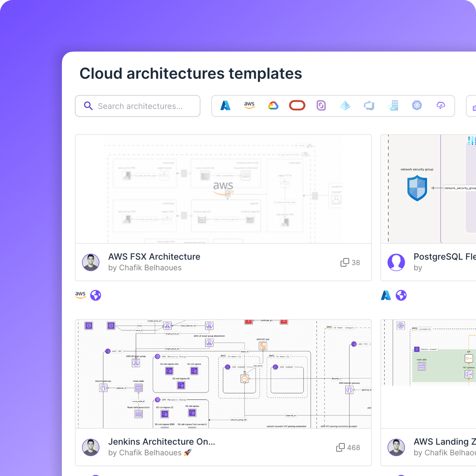Click the Azure badge below the PostgreSQL card
The height and width of the screenshot is (476, 476).
(x=386, y=295)
